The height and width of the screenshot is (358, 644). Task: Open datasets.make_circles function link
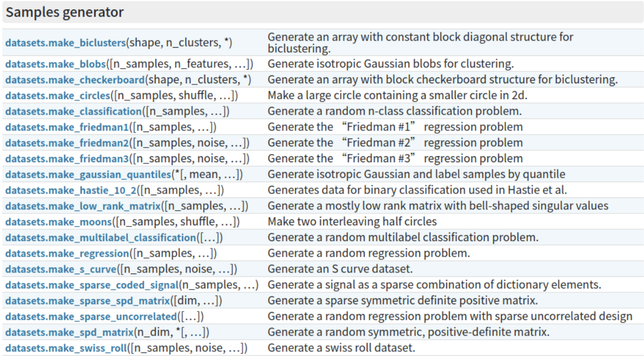pos(58,95)
